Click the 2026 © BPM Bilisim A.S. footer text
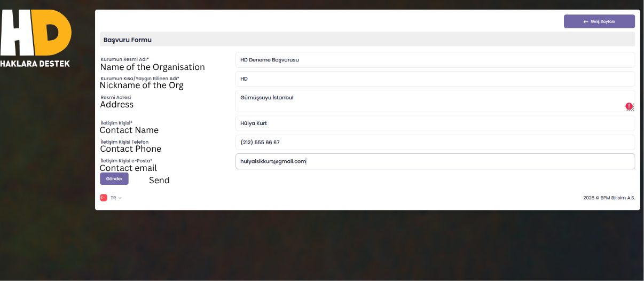Image resolution: width=644 pixels, height=281 pixels. click(x=609, y=198)
